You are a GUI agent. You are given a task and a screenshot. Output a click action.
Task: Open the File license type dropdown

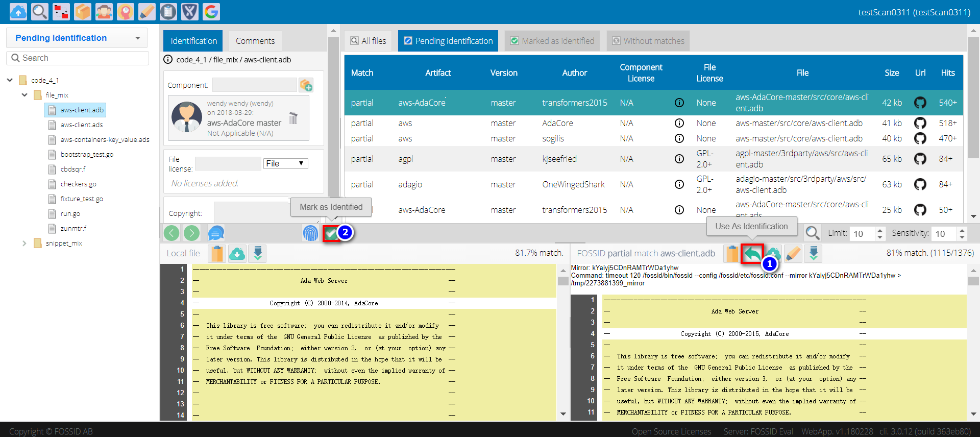pyautogui.click(x=286, y=163)
